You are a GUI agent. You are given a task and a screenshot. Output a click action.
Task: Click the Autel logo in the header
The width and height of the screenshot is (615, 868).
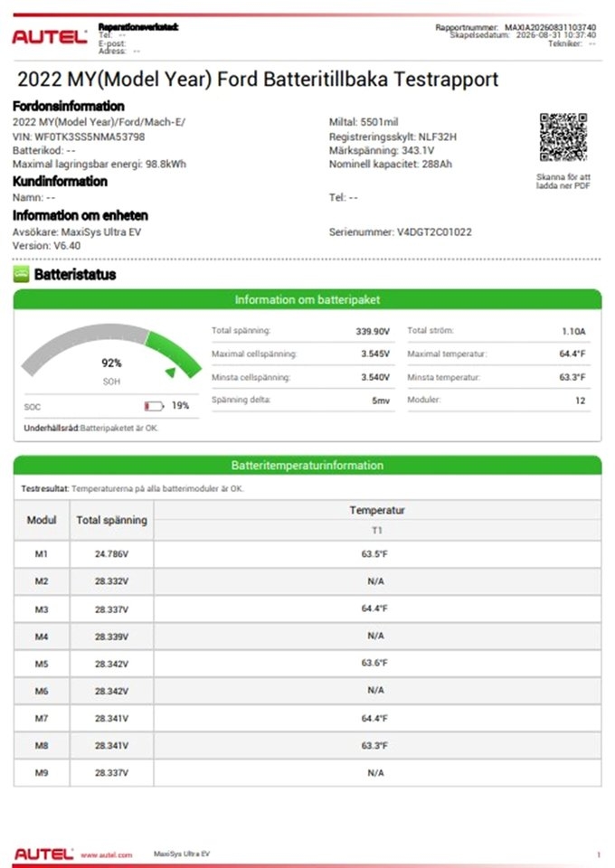point(49,36)
